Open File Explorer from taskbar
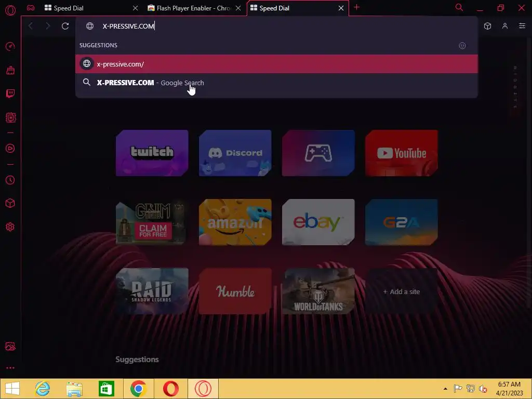 click(x=74, y=389)
